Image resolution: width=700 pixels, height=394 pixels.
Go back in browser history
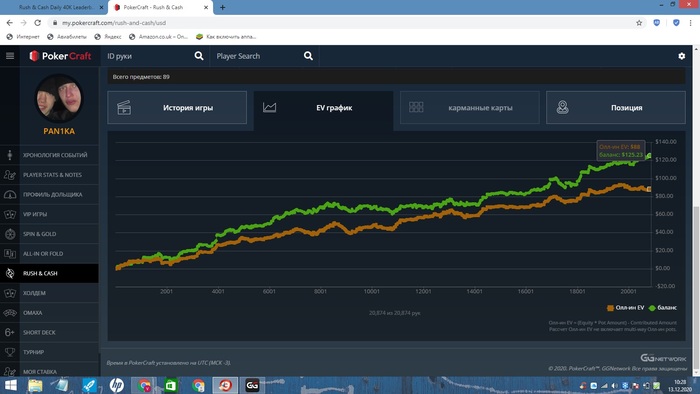click(10, 23)
